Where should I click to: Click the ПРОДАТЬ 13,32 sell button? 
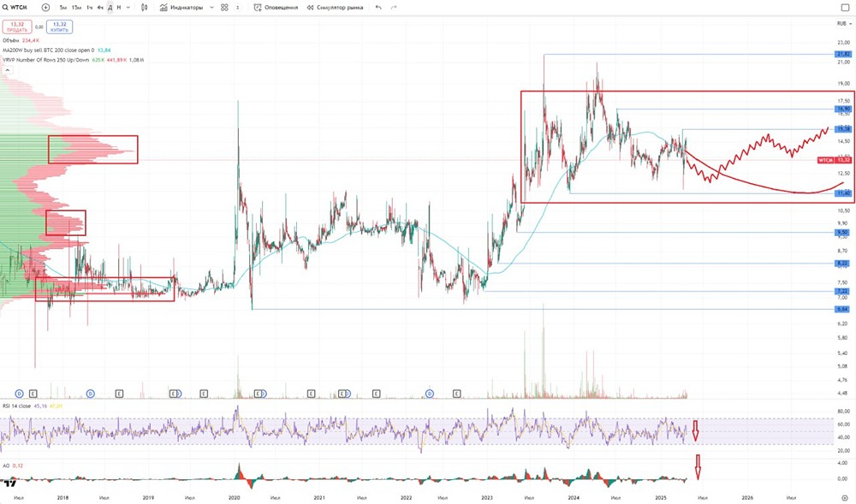[x=17, y=27]
